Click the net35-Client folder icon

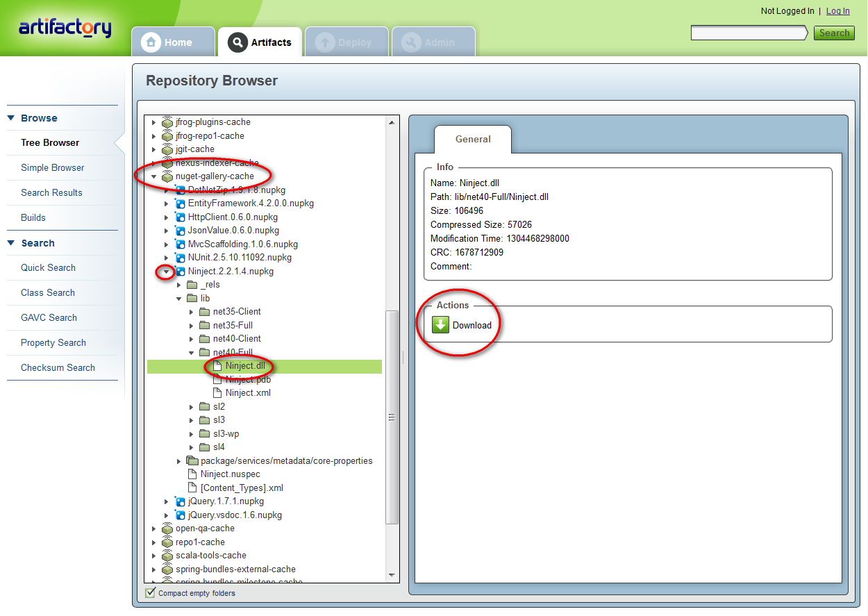point(204,312)
